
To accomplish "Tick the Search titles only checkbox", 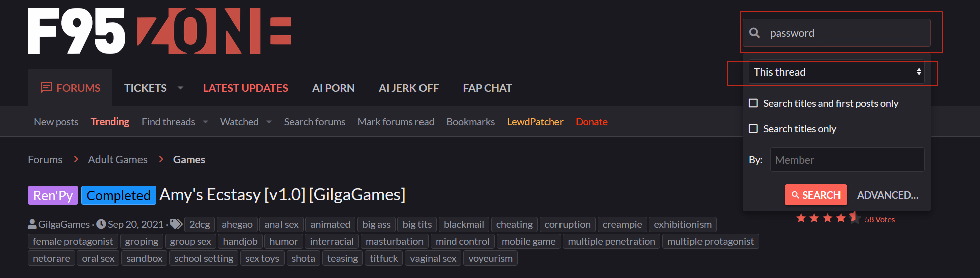I will point(753,129).
